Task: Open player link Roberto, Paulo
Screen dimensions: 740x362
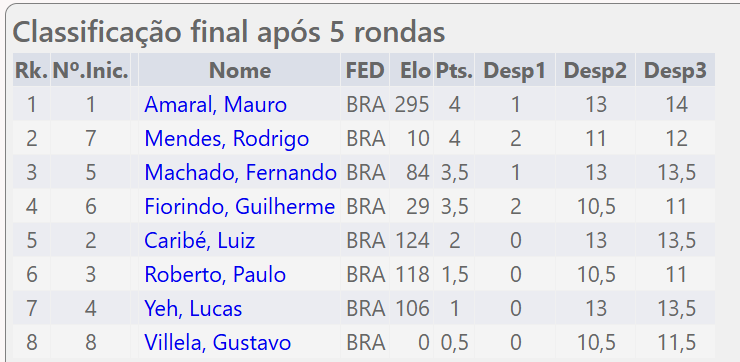Action: pyautogui.click(x=215, y=275)
